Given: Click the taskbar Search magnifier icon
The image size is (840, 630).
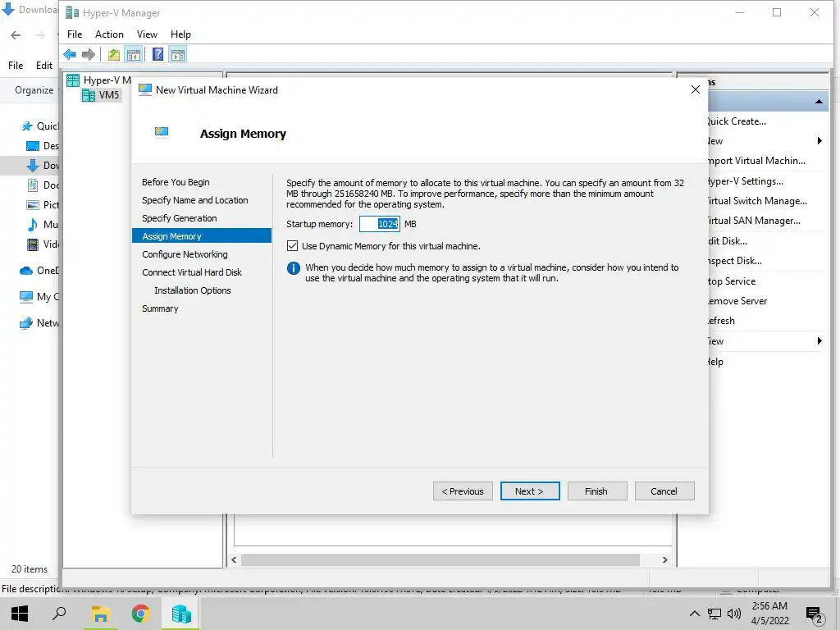Looking at the screenshot, I should tap(59, 614).
